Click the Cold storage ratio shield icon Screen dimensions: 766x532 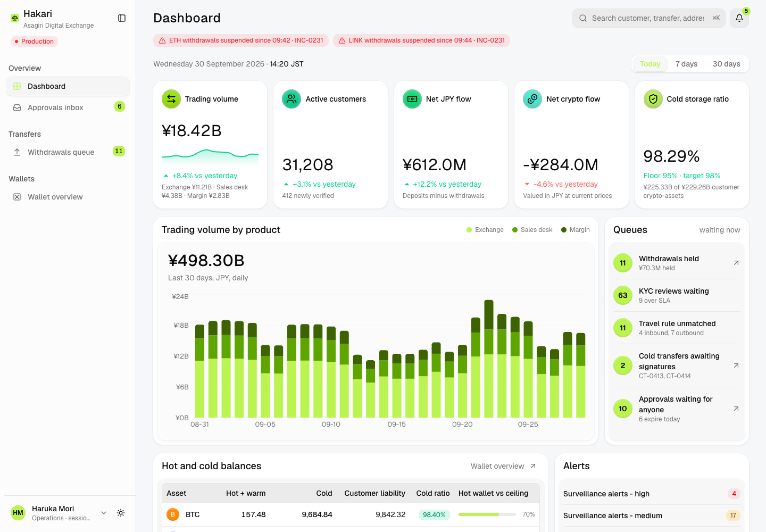click(653, 99)
